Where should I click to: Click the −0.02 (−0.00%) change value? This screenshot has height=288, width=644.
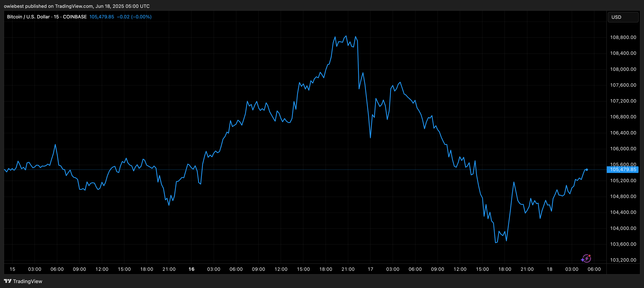(134, 17)
